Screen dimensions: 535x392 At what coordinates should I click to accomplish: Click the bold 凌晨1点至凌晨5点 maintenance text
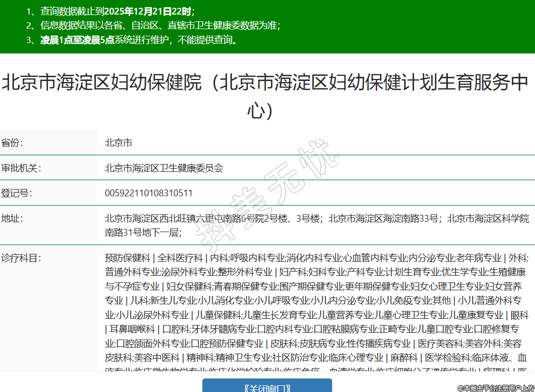point(77,40)
